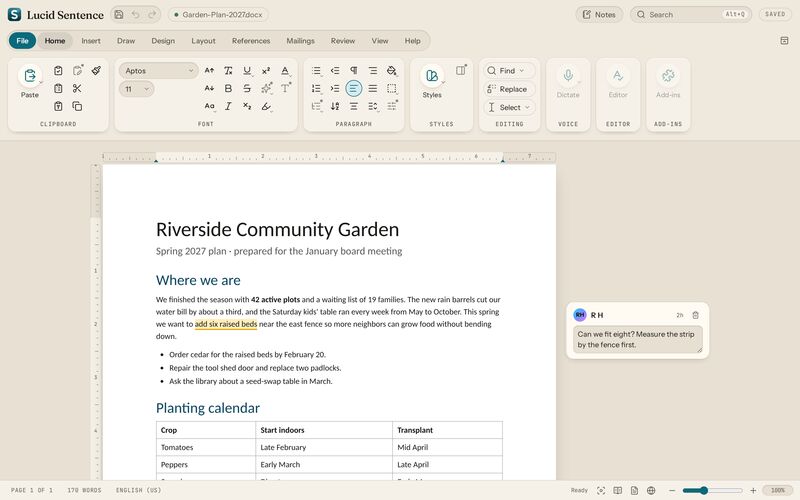This screenshot has width=800, height=500.
Task: Open the font size 11 dropdown
Action: click(x=136, y=89)
